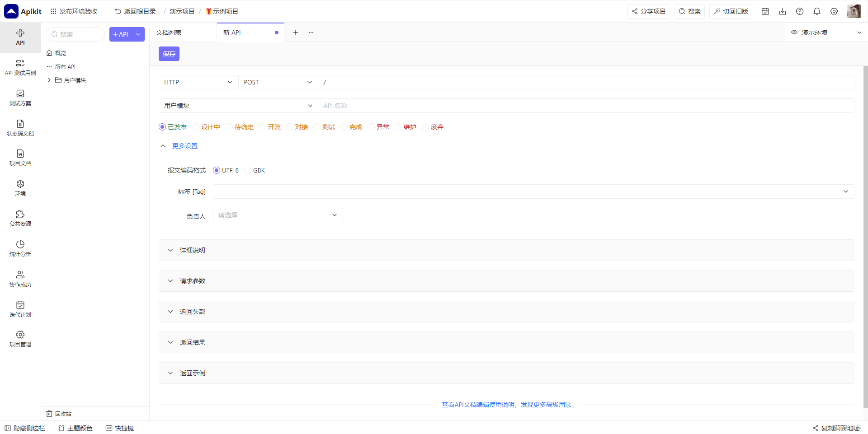
Task: Click +API button
Action: 121,34
